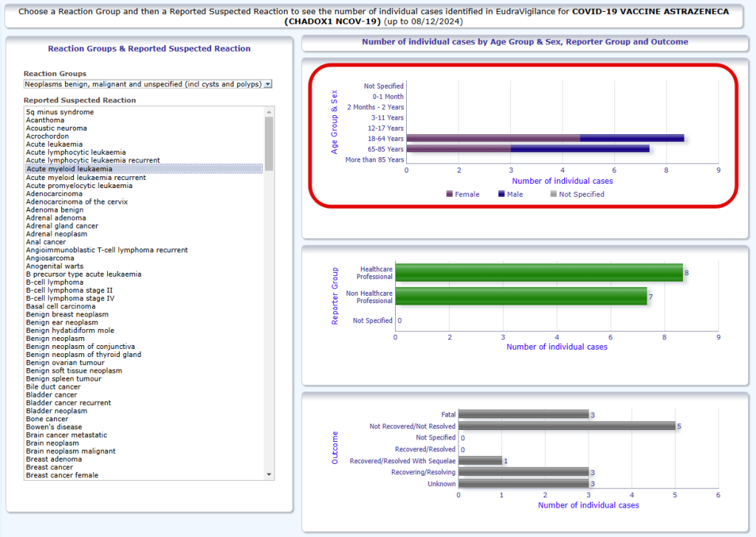Click the reaction list scroll-up arrow
The height and width of the screenshot is (537, 756).
(x=269, y=112)
